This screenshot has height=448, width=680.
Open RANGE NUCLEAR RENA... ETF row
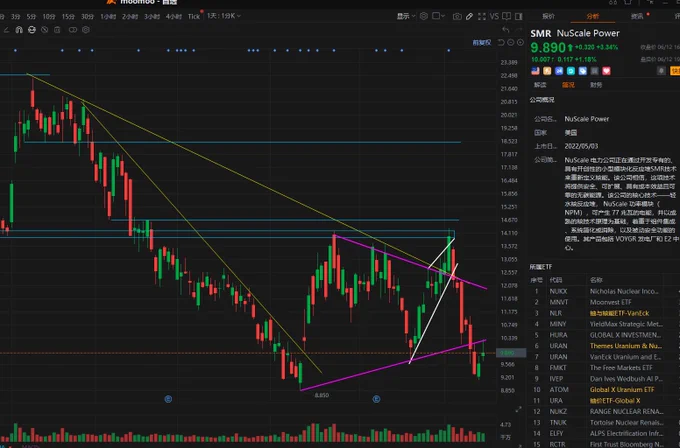[x=605, y=411]
